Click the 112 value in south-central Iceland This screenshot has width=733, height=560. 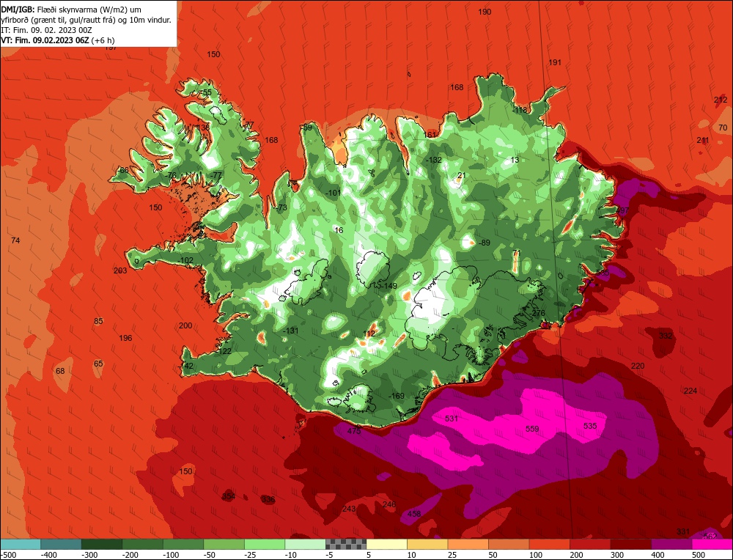point(369,334)
